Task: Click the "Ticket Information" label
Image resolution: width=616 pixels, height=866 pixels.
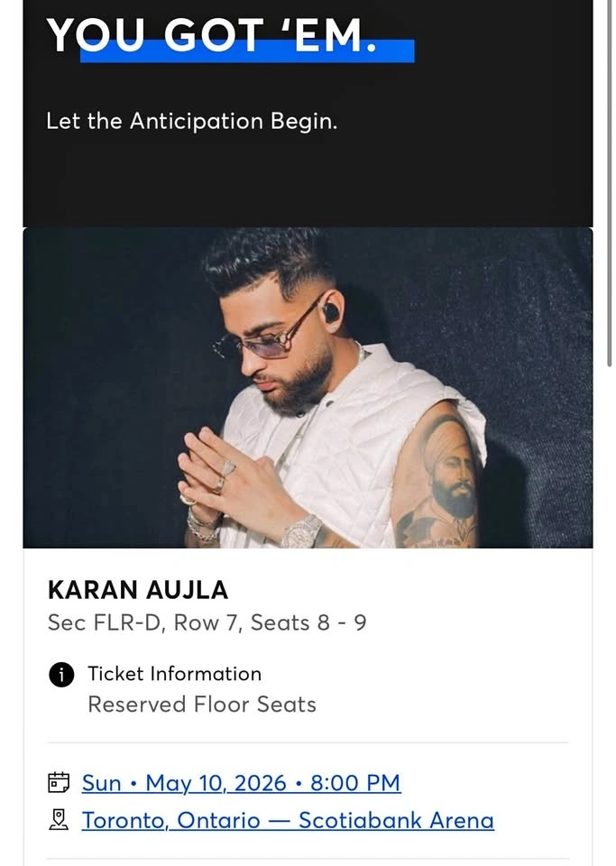Action: 174,674
